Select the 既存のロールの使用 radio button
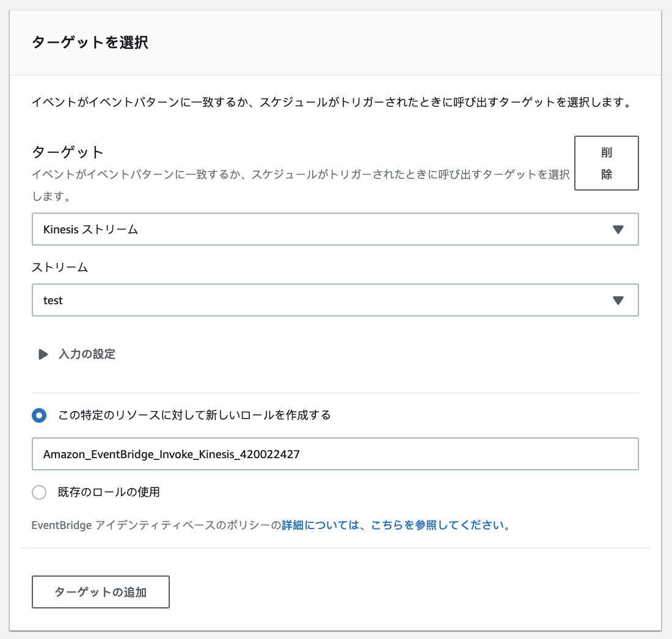 click(39, 492)
